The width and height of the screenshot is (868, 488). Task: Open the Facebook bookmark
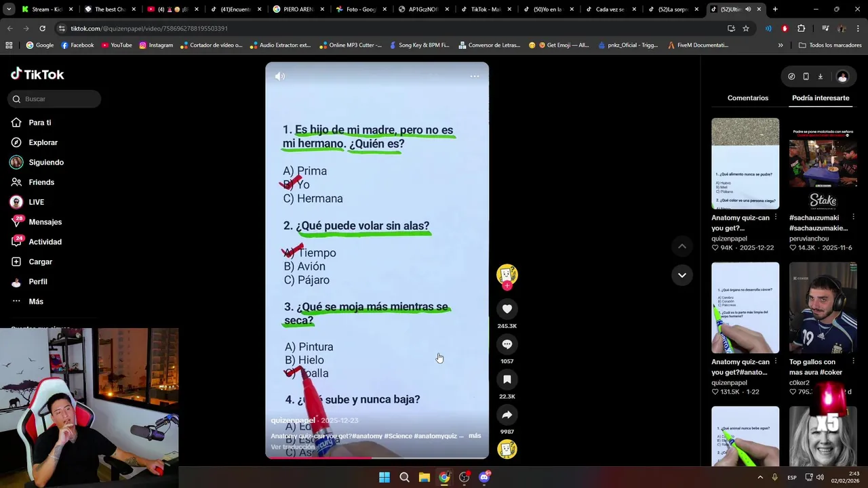point(77,45)
